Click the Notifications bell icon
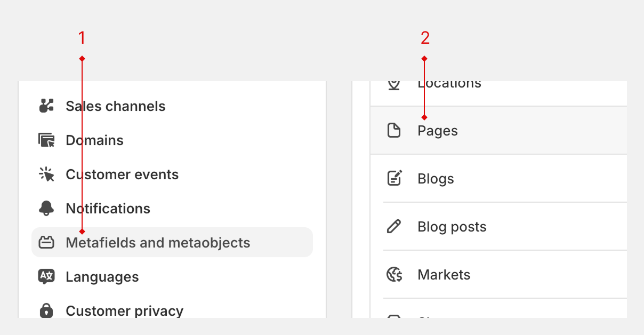The image size is (644, 335). tap(47, 209)
